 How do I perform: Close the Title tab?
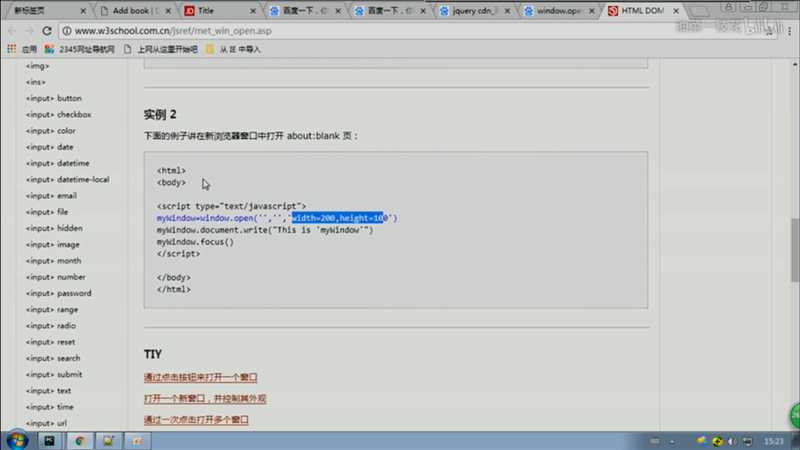click(253, 11)
